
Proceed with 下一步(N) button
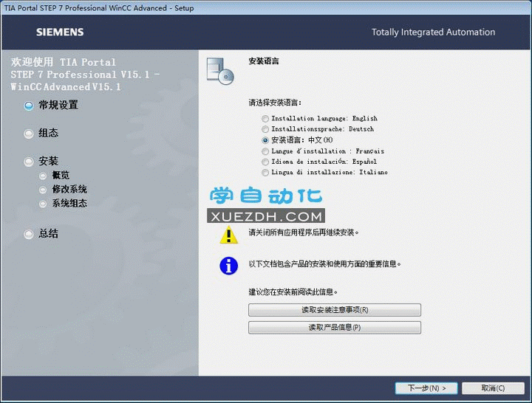(x=426, y=388)
